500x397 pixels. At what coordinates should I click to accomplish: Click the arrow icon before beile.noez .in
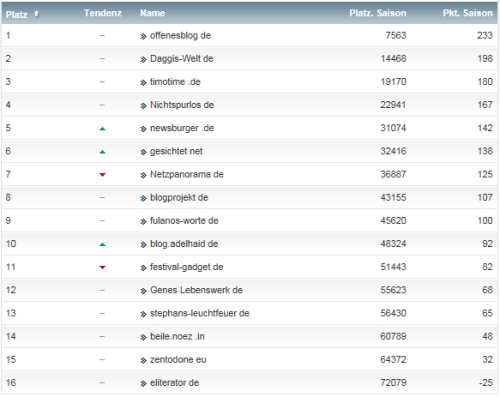[143, 337]
